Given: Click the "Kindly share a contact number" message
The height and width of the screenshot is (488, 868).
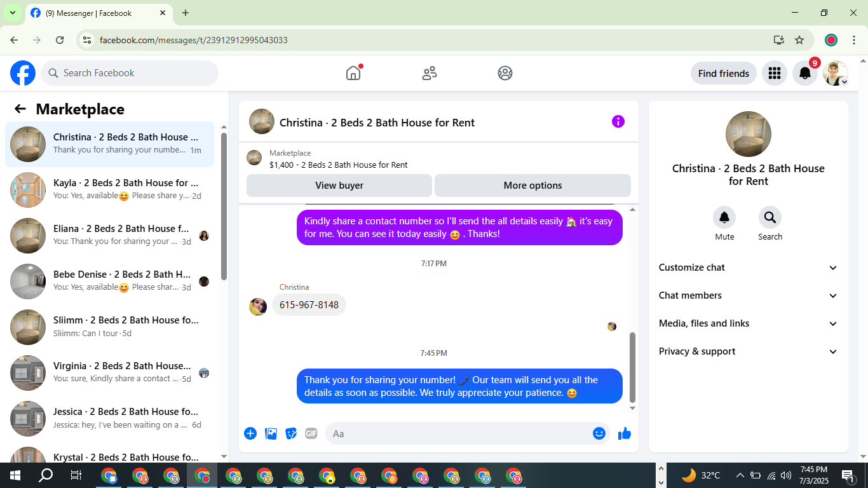Looking at the screenshot, I should click(459, 227).
